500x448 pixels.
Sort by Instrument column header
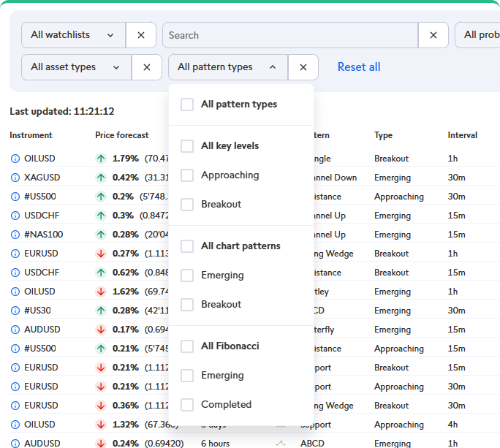pos(31,135)
